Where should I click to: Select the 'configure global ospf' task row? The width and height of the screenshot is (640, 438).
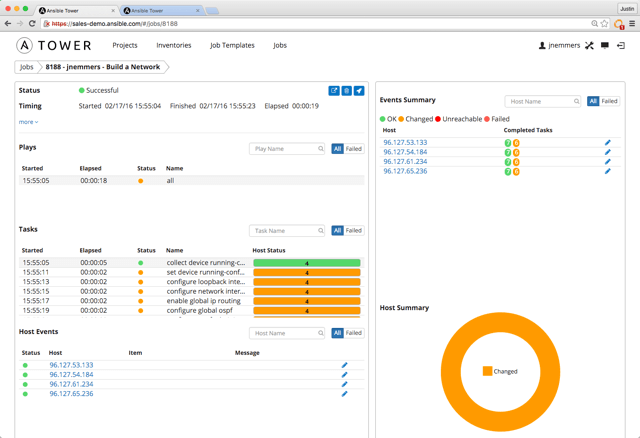tap(191, 311)
